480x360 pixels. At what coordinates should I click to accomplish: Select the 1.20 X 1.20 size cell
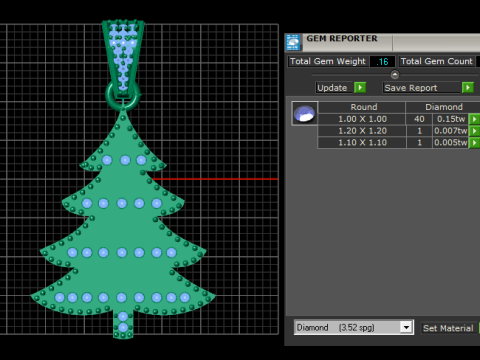click(x=362, y=131)
